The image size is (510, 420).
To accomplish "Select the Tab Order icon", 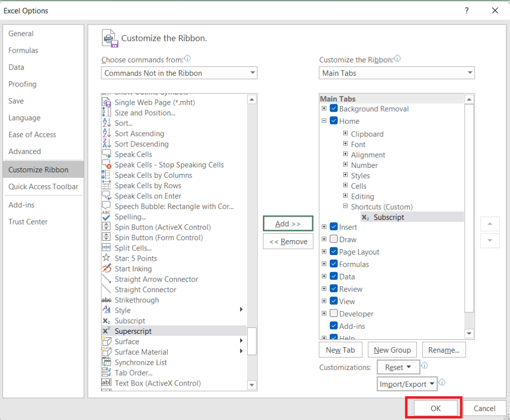I will pyautogui.click(x=107, y=373).
